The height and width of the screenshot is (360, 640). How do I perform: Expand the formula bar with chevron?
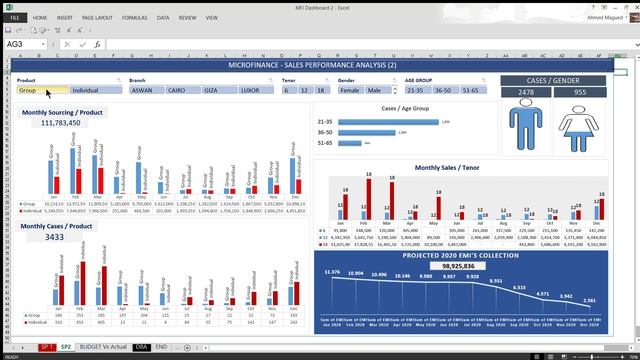(x=637, y=44)
